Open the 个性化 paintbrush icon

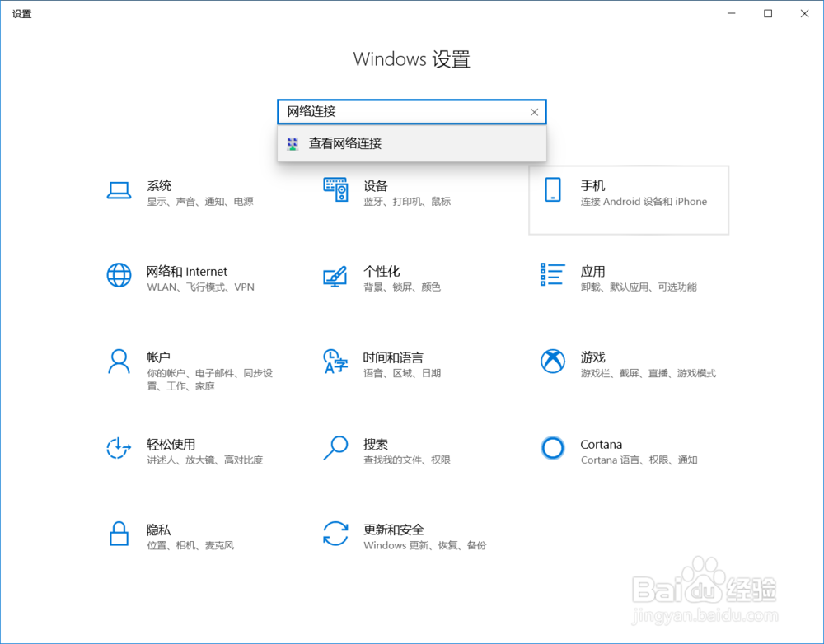coord(335,277)
